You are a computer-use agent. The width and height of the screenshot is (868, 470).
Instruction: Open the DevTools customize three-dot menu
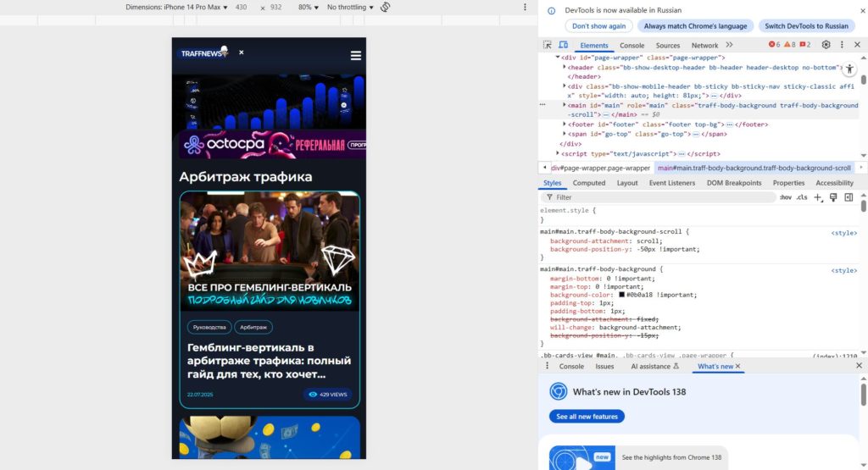(x=842, y=45)
